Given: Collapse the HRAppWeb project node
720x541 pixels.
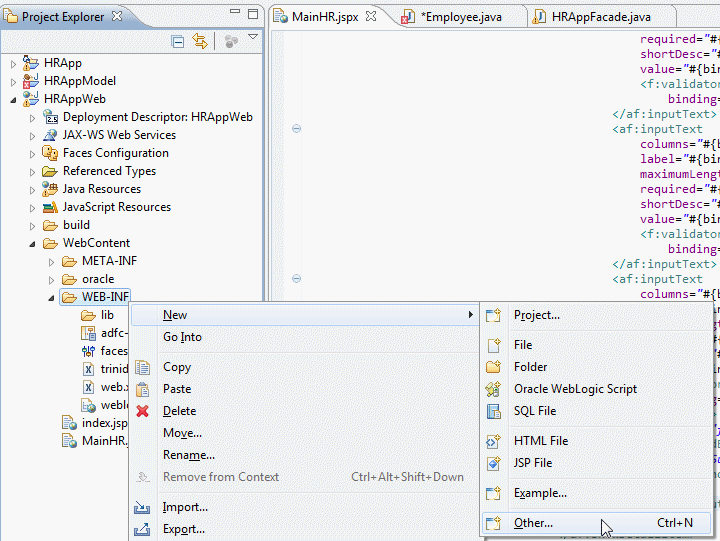Looking at the screenshot, I should point(13,100).
